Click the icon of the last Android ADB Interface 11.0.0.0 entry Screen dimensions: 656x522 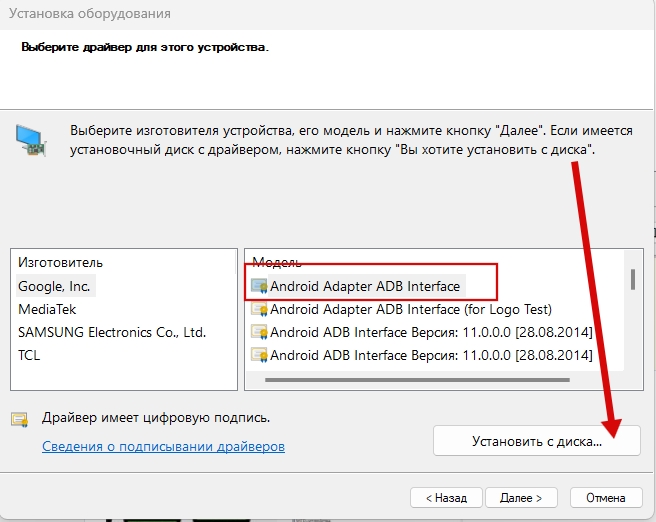[259, 355]
